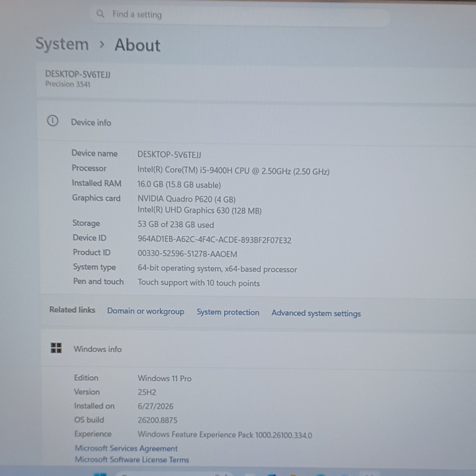Screen dimensions: 476x476
Task: Click the Device info circle icon
Action: point(53,121)
